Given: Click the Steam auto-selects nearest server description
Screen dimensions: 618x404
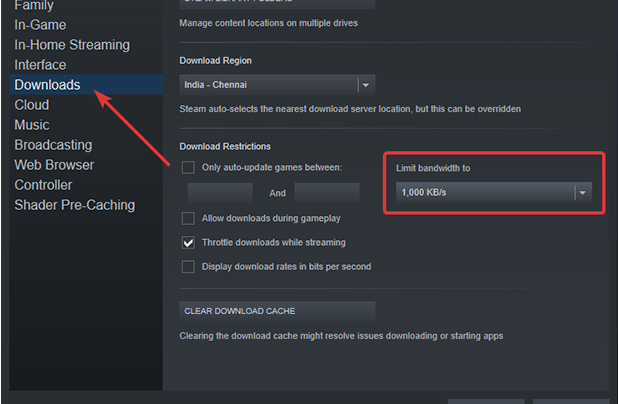Looking at the screenshot, I should 350,109.
